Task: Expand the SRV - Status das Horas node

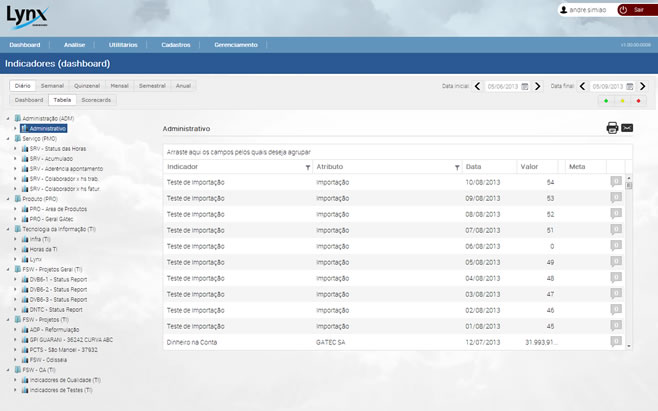Action: (x=15, y=149)
